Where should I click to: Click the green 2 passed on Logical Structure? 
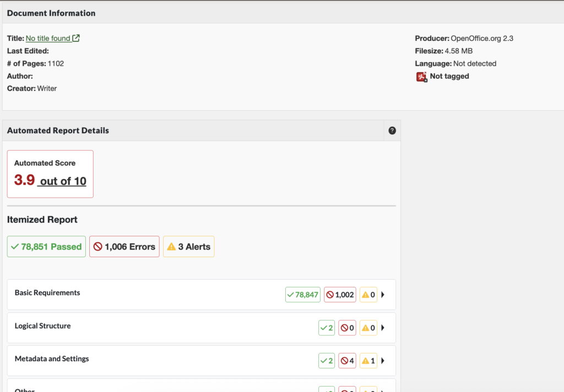click(326, 328)
